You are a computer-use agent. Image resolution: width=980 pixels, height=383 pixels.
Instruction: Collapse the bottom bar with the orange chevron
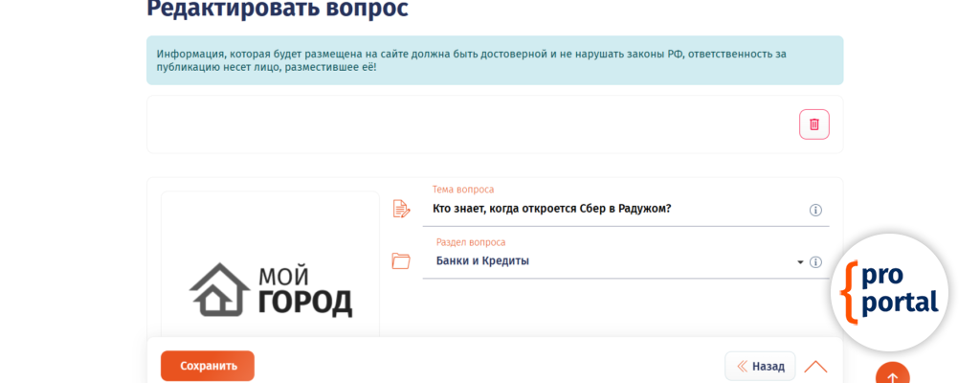tap(815, 366)
